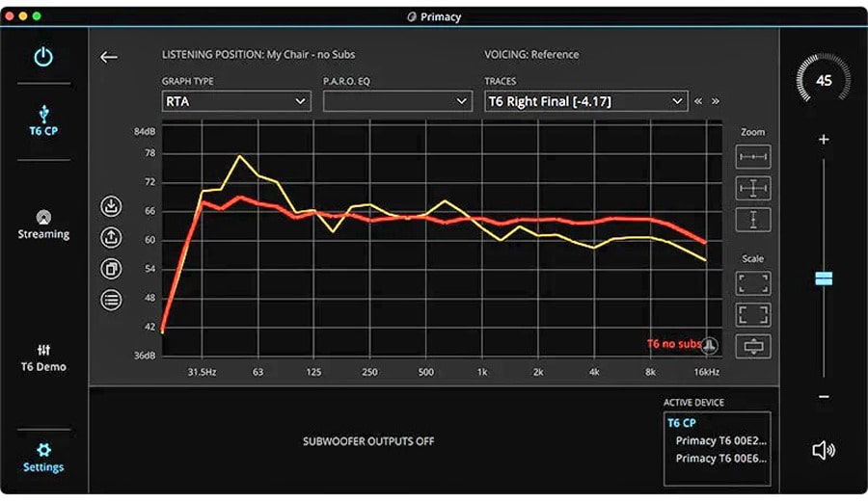
Task: Go to previous trace with double-left chevron
Action: pos(698,101)
